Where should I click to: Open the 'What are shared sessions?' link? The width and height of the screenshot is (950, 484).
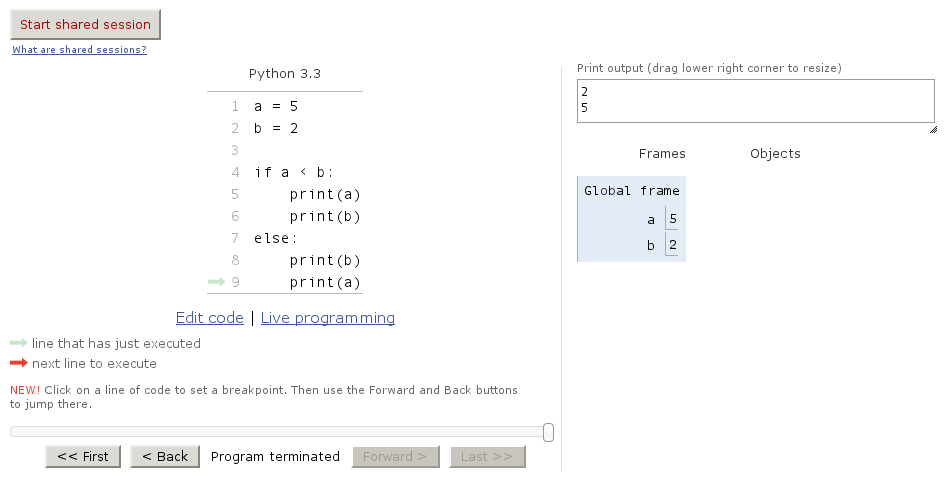tap(79, 50)
